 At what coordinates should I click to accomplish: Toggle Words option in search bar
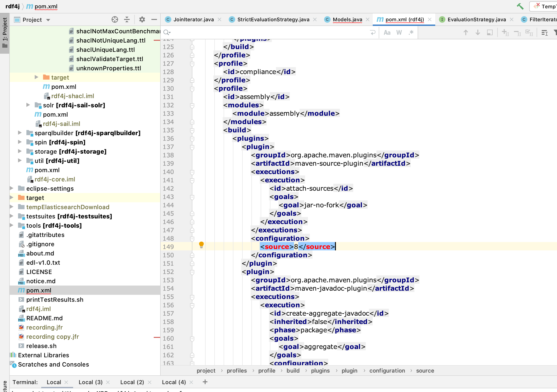[x=399, y=32]
